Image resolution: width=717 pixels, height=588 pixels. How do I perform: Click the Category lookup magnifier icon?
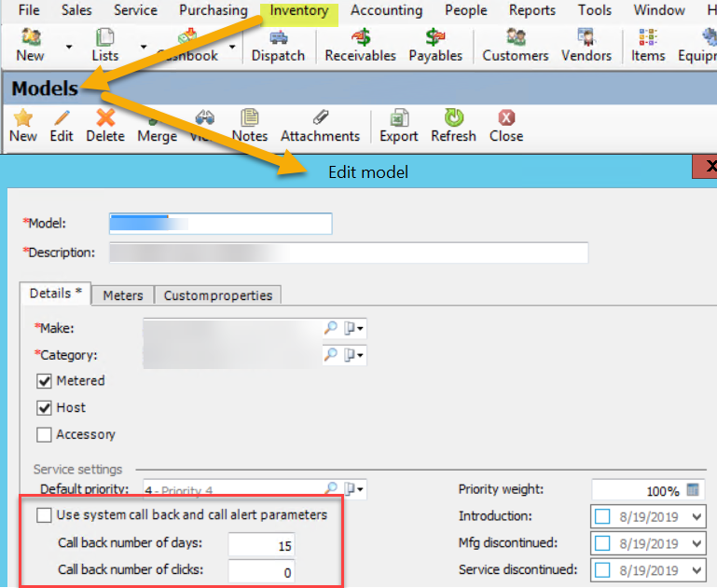pos(331,354)
